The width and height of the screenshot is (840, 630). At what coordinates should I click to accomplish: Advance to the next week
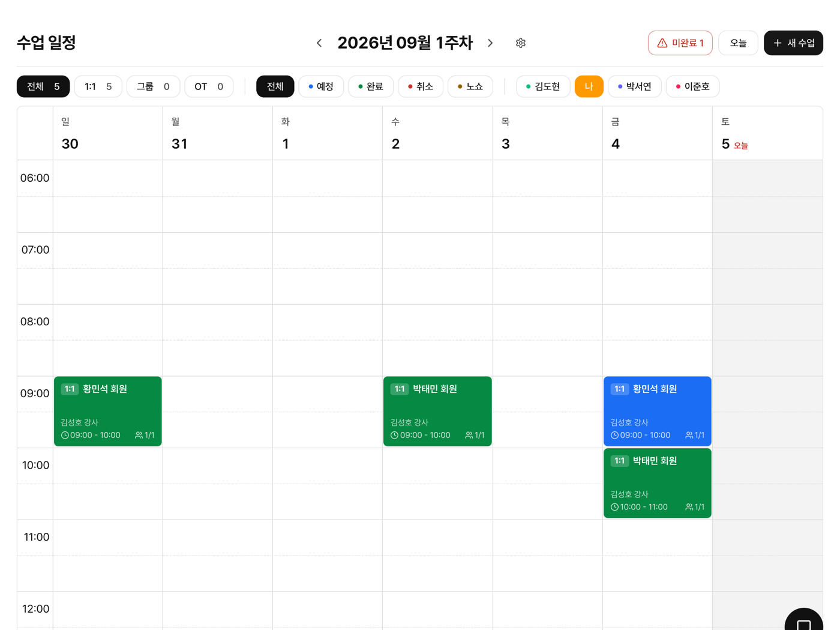click(490, 43)
